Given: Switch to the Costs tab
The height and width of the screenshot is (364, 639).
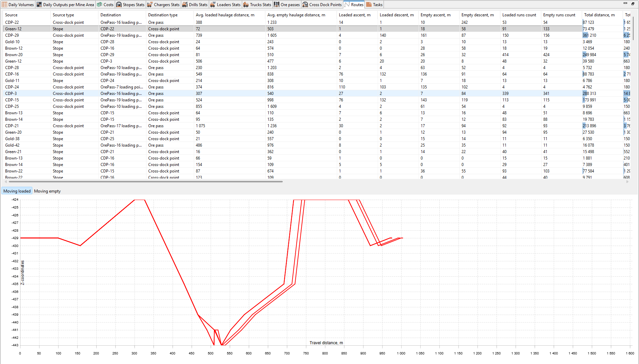Looking at the screenshot, I should [x=105, y=4].
